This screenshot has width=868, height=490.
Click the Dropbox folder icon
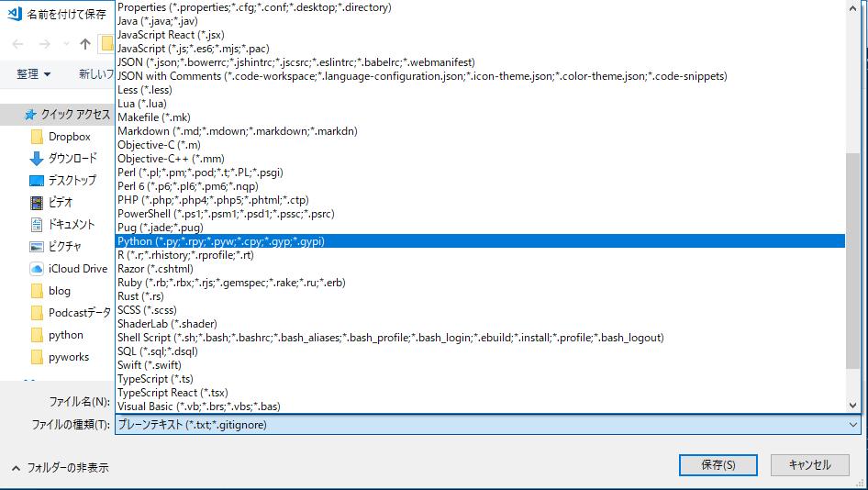37,137
